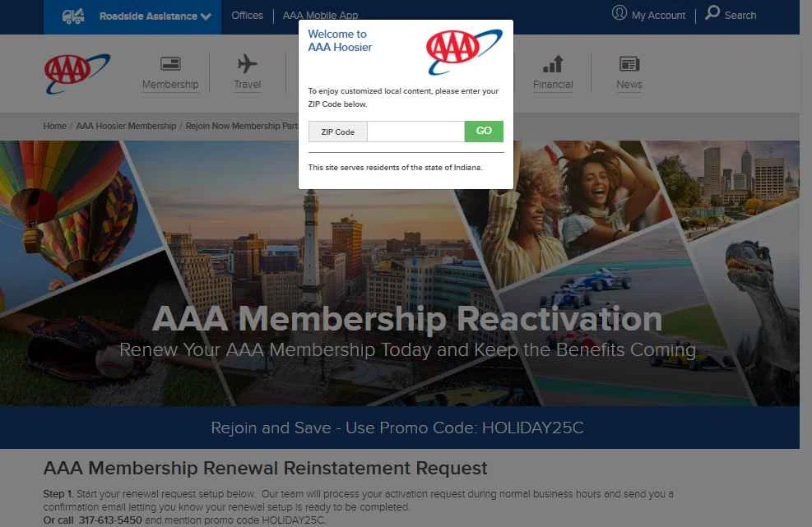The image size is (812, 527).
Task: Click the My Account person icon
Action: click(x=619, y=13)
